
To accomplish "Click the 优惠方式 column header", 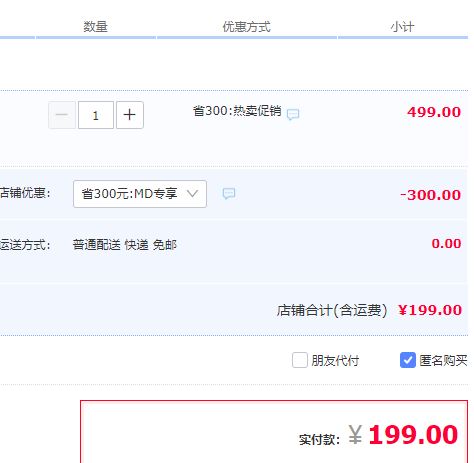I will tap(247, 27).
